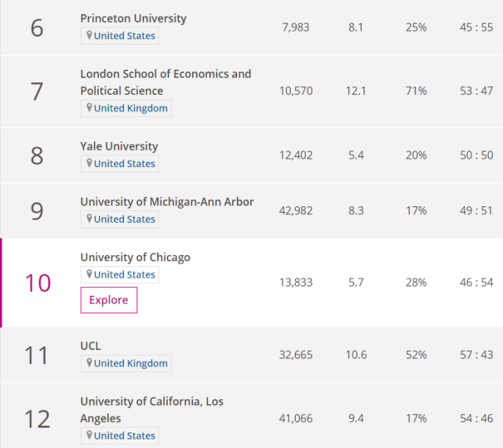Select University of Michigan-Ann Arbor name
The height and width of the screenshot is (448, 503).
166,202
